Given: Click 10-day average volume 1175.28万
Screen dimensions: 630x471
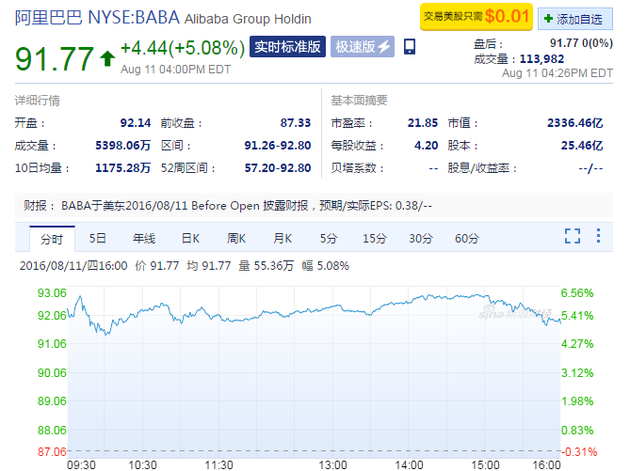Looking at the screenshot, I should pyautogui.click(x=123, y=168).
